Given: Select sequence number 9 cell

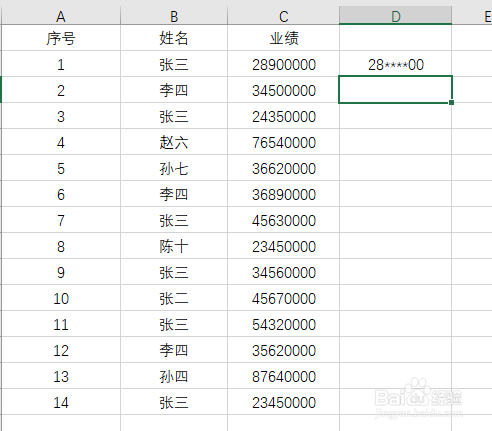Looking at the screenshot, I should (x=61, y=272).
